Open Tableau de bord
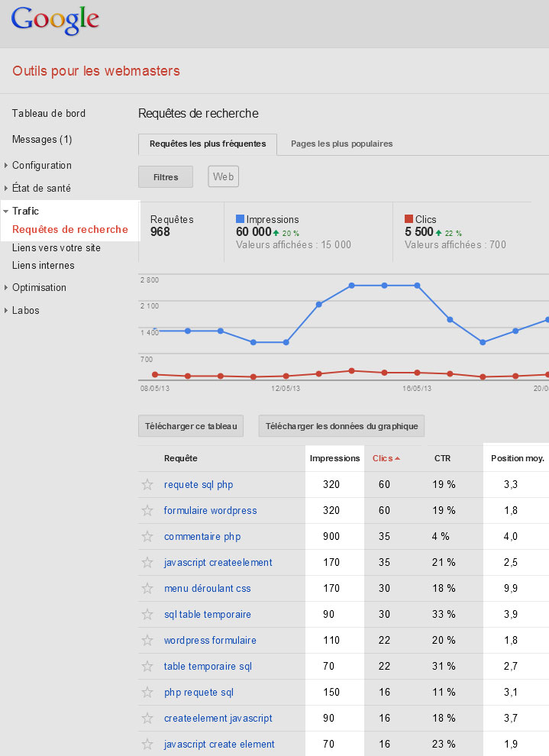The height and width of the screenshot is (756, 549). click(x=49, y=113)
